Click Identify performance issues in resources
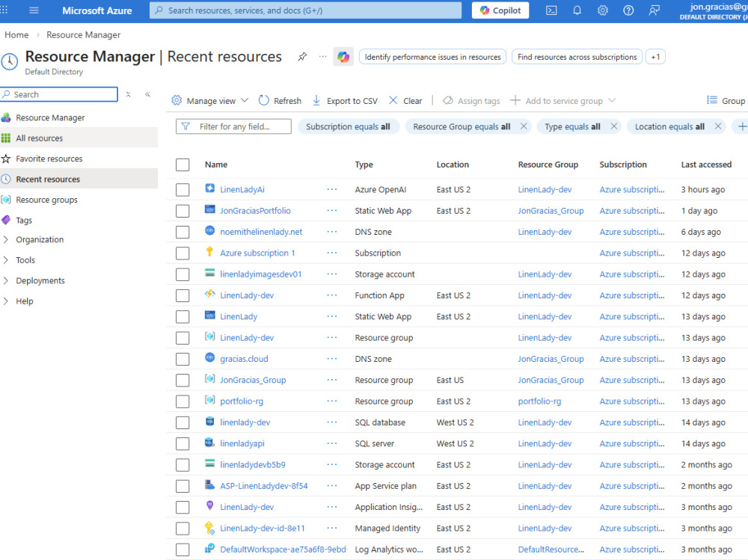 432,57
